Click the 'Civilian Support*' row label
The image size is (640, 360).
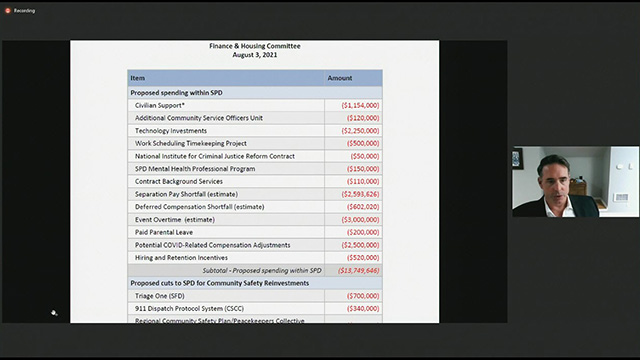click(160, 105)
